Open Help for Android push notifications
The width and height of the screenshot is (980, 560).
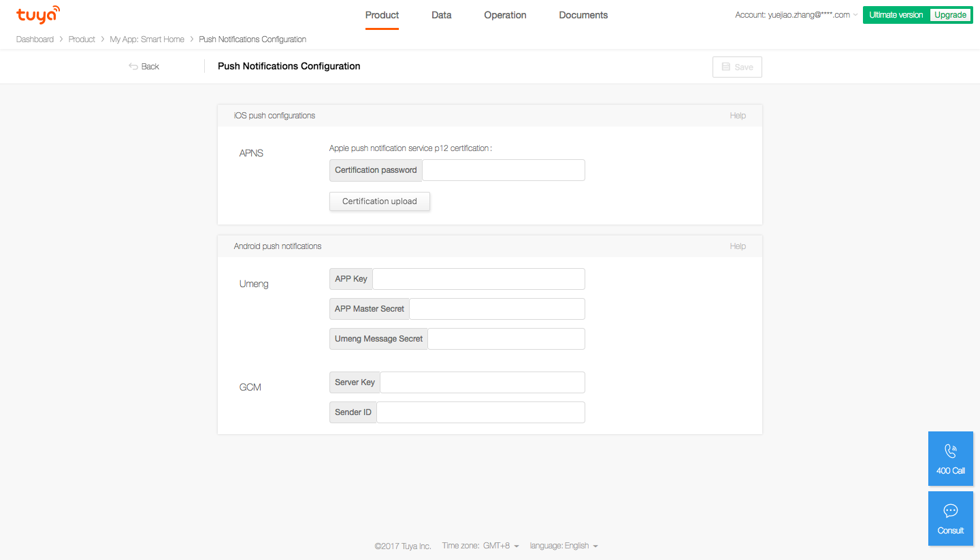click(738, 246)
